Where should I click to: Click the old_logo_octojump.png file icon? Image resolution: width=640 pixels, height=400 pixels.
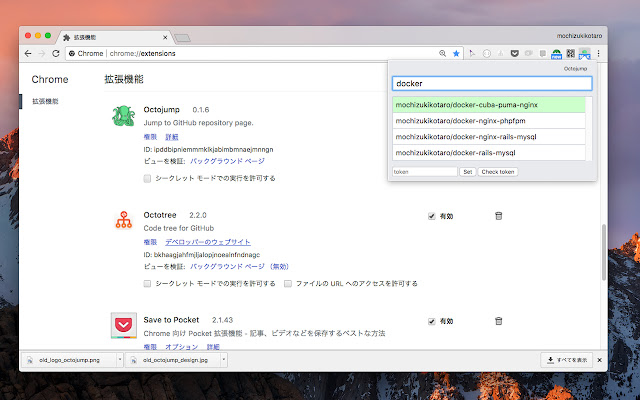pyautogui.click(x=30, y=360)
